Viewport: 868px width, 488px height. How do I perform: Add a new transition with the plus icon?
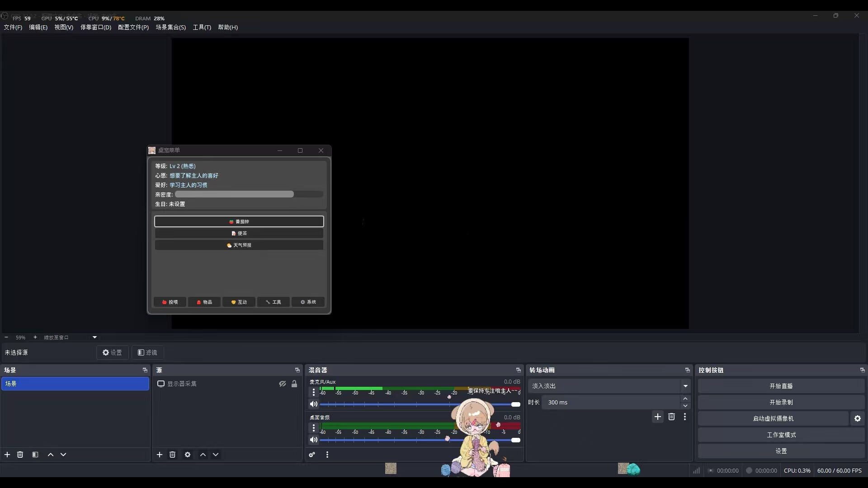pyautogui.click(x=658, y=417)
